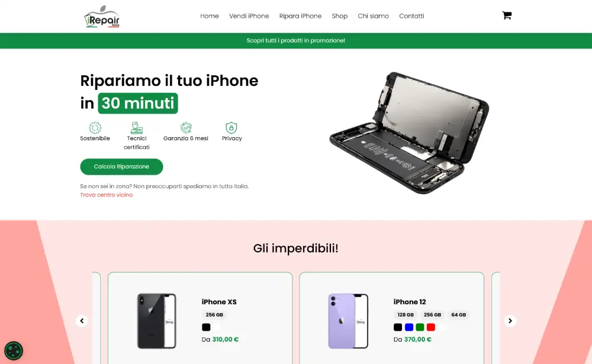592x364 pixels.
Task: Select 256 GB option for iPhone XS
Action: 214,314
